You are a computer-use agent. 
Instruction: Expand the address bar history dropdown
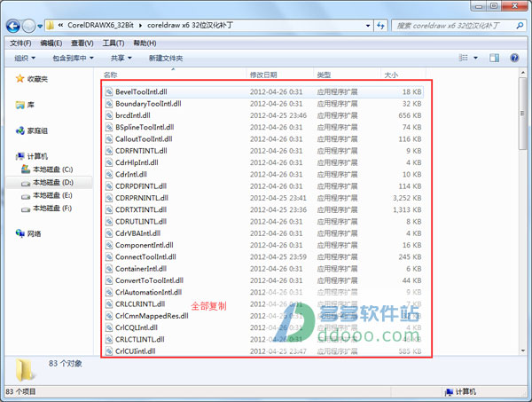368,26
